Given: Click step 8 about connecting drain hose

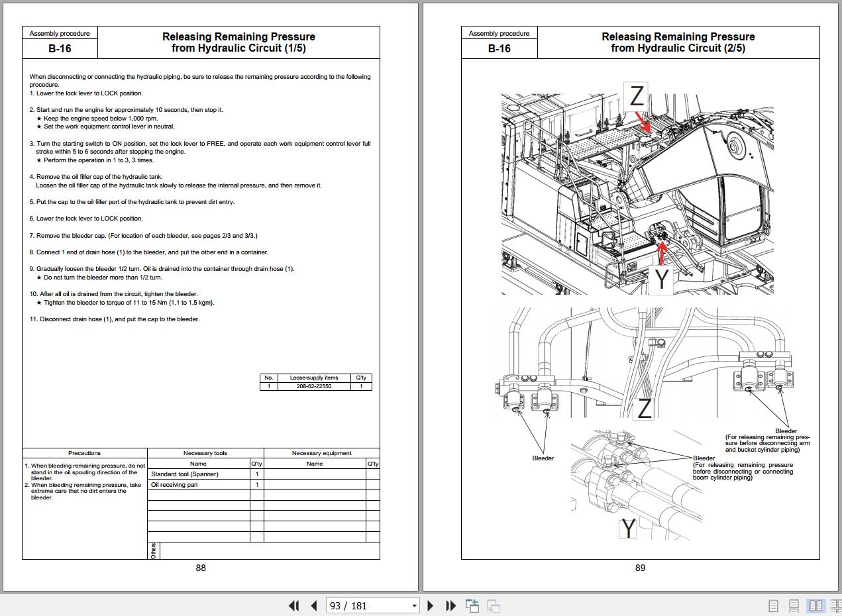Looking at the screenshot, I should click(149, 252).
